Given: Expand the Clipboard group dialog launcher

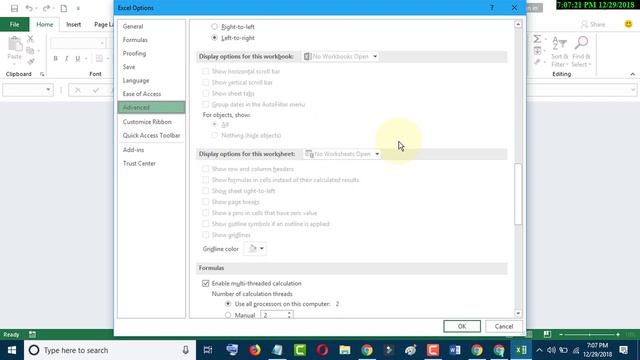Looking at the screenshot, I should 42,74.
